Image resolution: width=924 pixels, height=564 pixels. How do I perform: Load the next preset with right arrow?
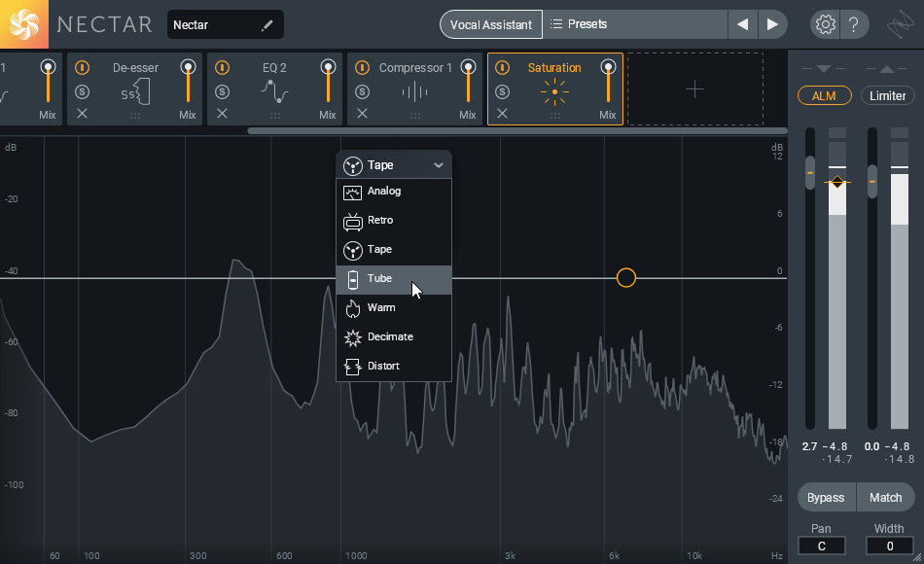point(772,24)
